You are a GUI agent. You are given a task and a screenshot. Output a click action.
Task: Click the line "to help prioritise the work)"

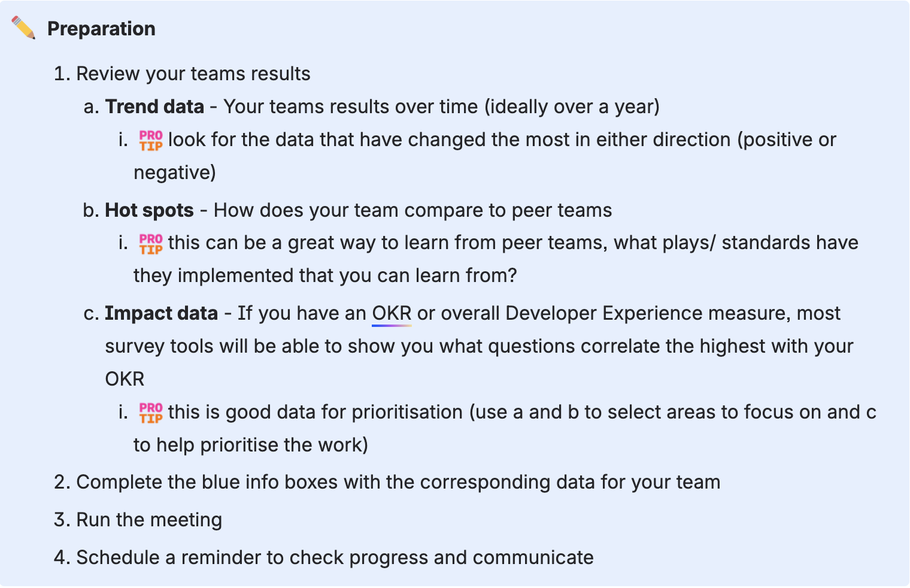(250, 445)
